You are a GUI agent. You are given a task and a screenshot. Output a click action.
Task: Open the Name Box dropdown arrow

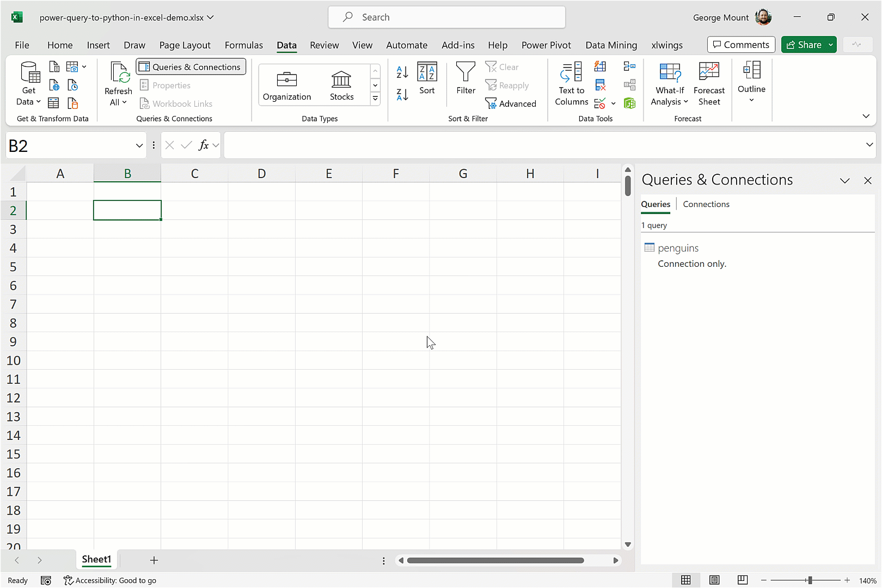click(139, 146)
